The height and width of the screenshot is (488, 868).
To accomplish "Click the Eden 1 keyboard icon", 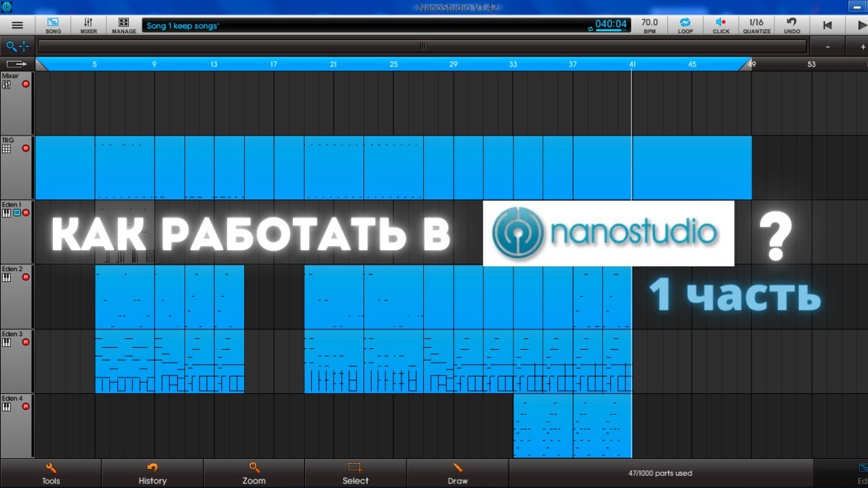I will pos(6,213).
